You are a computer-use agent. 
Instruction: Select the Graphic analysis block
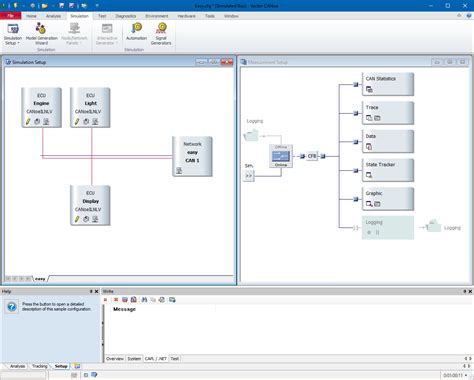(388, 199)
